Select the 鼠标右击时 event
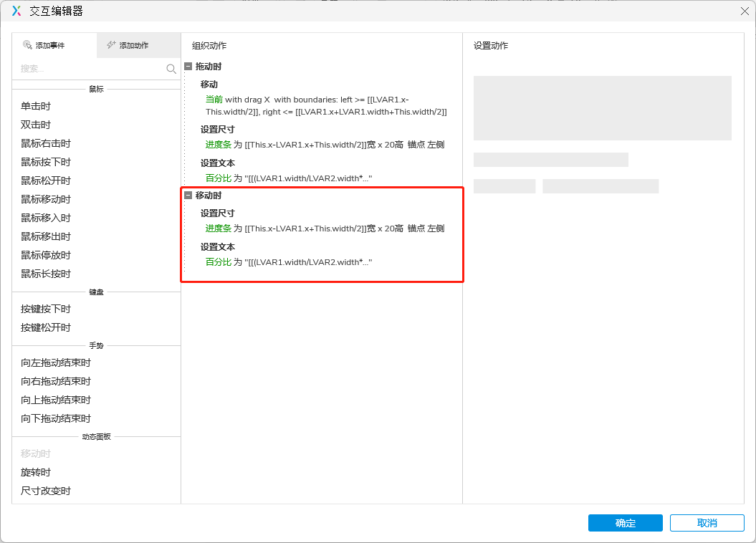The width and height of the screenshot is (756, 543). click(x=46, y=143)
